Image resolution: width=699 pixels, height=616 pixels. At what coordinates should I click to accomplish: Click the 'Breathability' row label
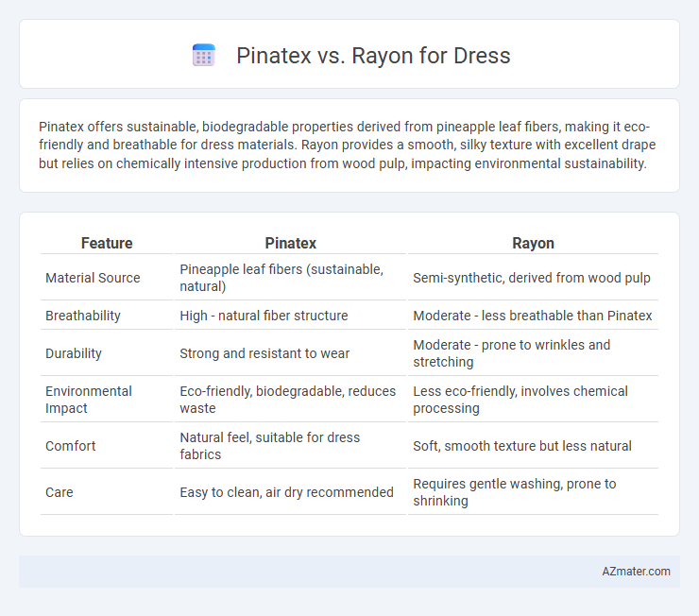coord(83,316)
